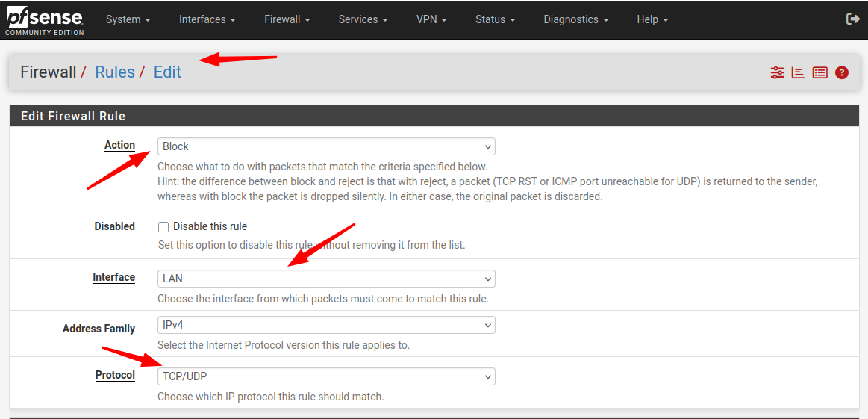Viewport: 868px width, 419px height.
Task: Enable the 'Disable this rule' checkbox
Action: tap(163, 227)
